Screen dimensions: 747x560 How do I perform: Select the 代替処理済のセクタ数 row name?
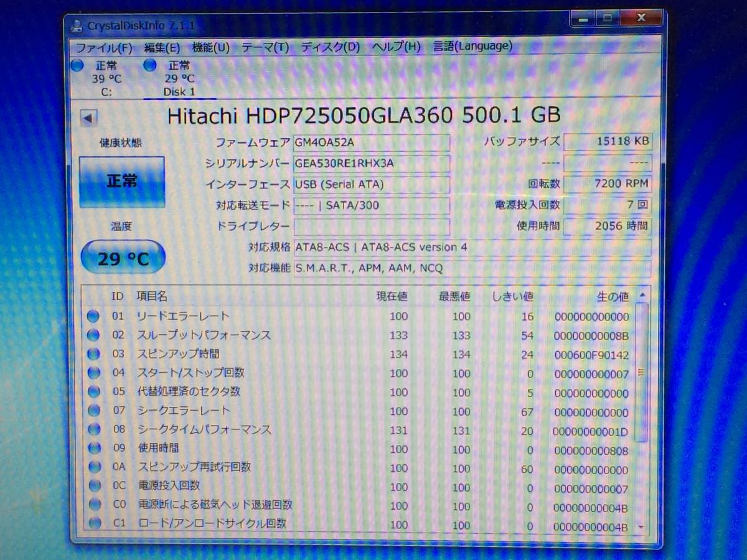tap(189, 391)
